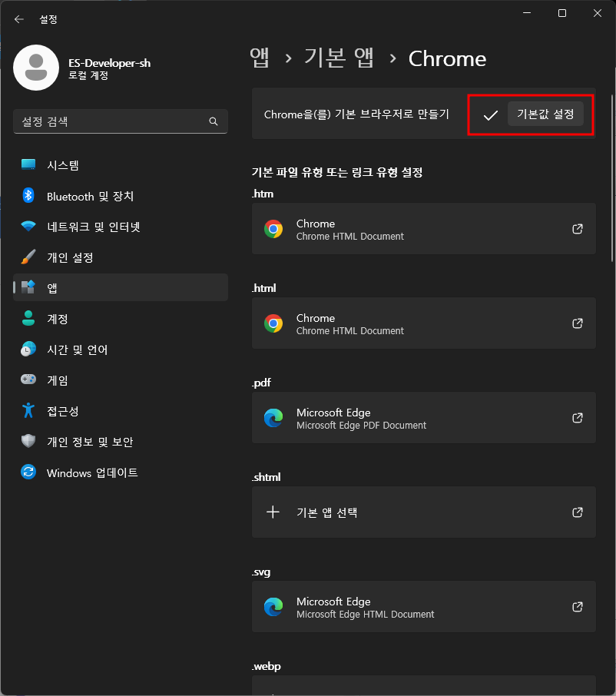Click the Edge logo in the .svg row
616x696 pixels.
pos(273,607)
